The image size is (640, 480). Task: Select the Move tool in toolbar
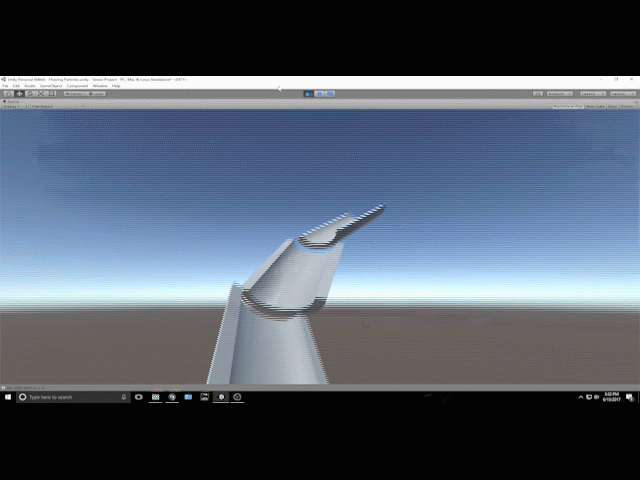(x=19, y=94)
